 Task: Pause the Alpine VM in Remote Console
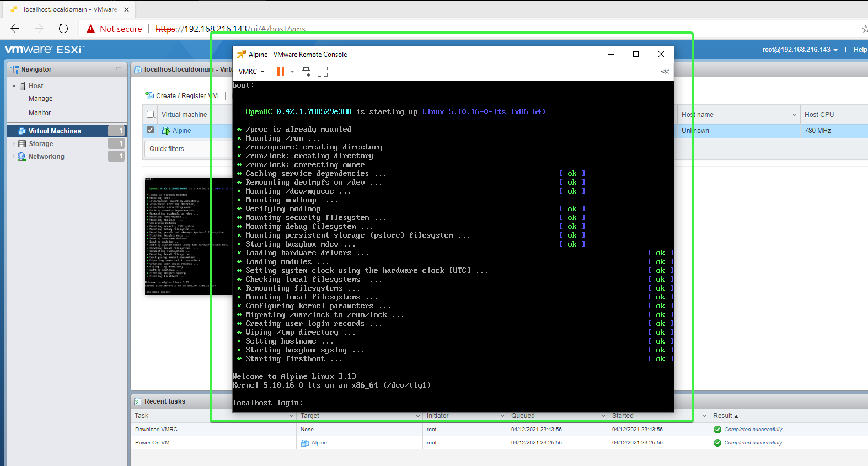[281, 72]
